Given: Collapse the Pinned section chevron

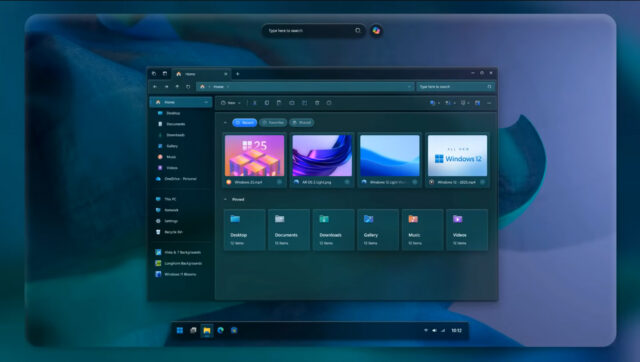Looking at the screenshot, I should tap(225, 200).
